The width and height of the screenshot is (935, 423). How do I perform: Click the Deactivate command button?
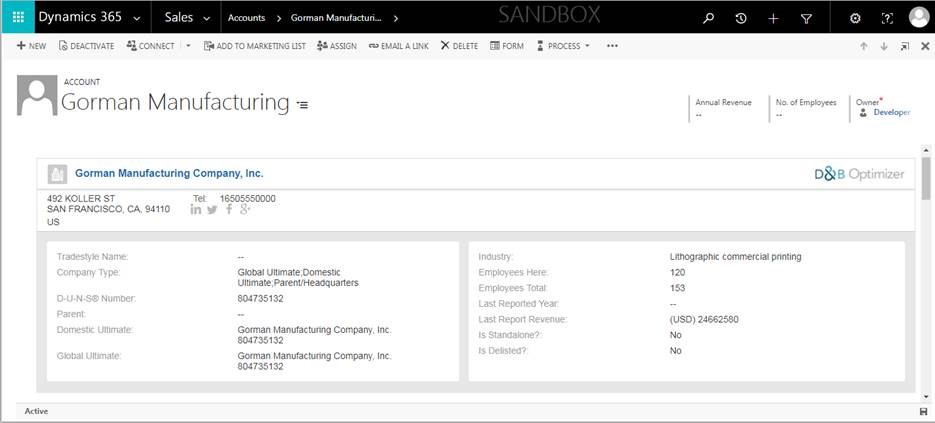click(x=87, y=46)
